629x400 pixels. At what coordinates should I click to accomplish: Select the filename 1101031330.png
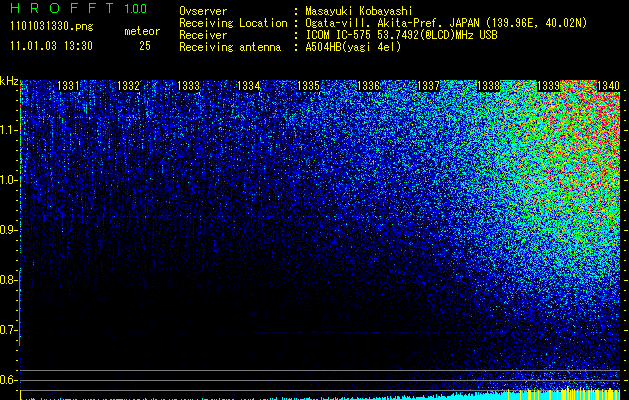pos(52,26)
